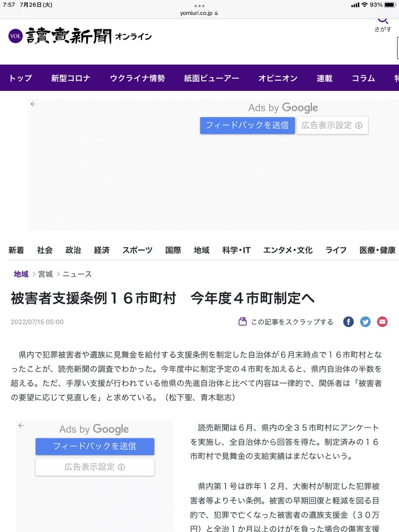Click the article headline 被害者支援条例16市町村
The width and height of the screenshot is (399, 532).
163,298
